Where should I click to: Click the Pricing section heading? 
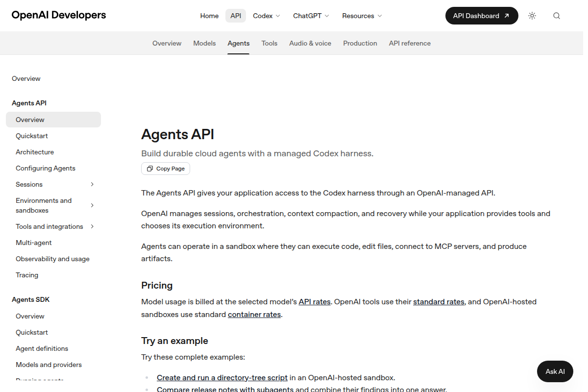tap(157, 285)
